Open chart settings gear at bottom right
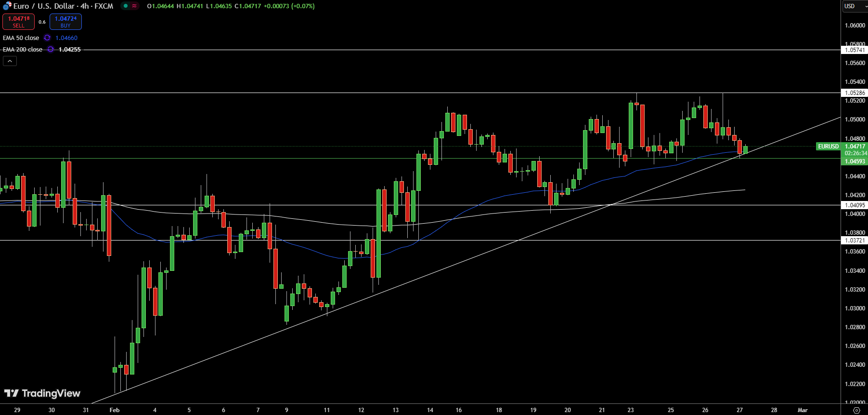 point(856,410)
